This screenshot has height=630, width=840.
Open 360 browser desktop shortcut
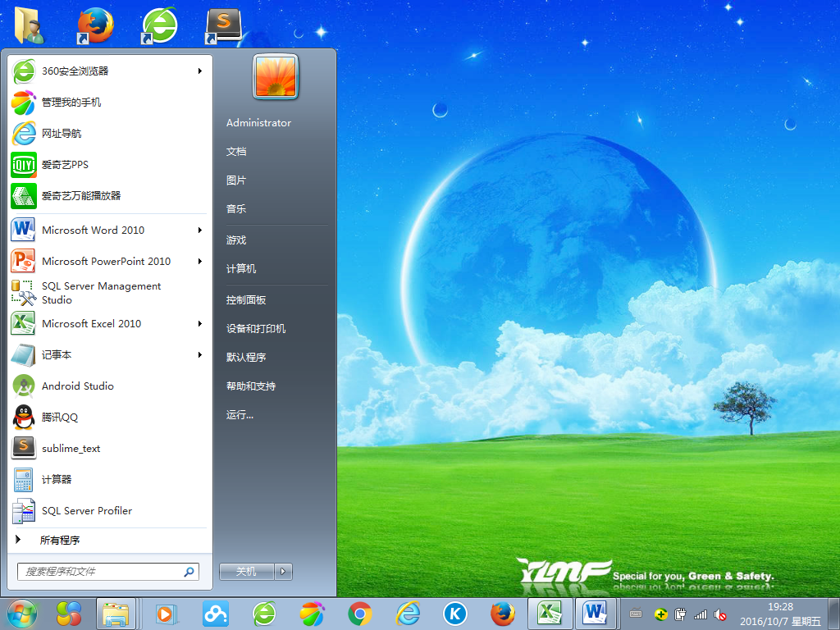[x=159, y=25]
